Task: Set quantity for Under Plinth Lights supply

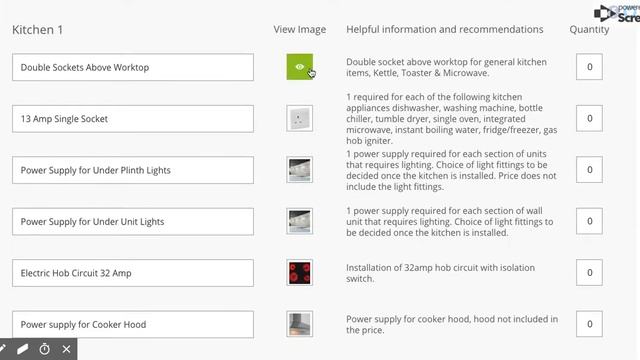Action: pos(589,169)
